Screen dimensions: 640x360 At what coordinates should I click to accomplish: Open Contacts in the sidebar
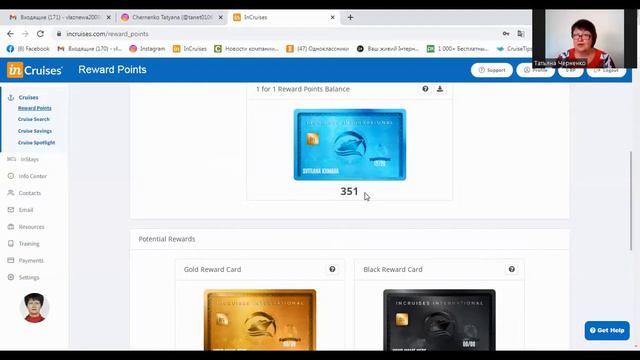click(30, 193)
